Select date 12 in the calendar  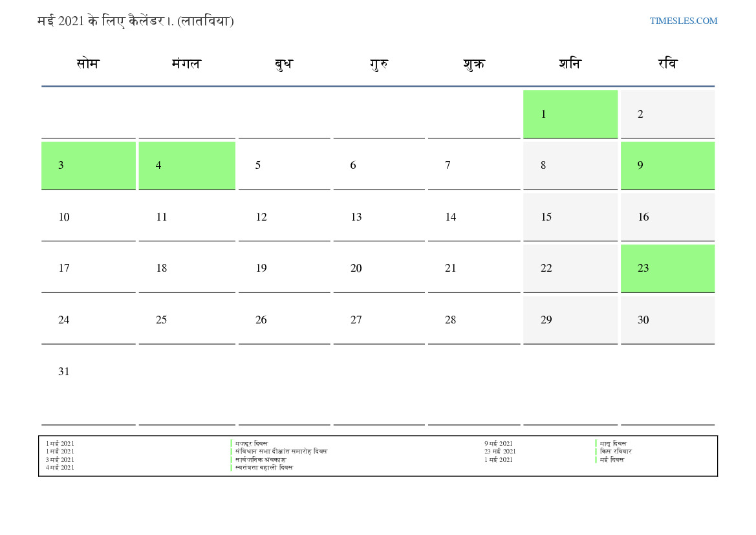[283, 217]
